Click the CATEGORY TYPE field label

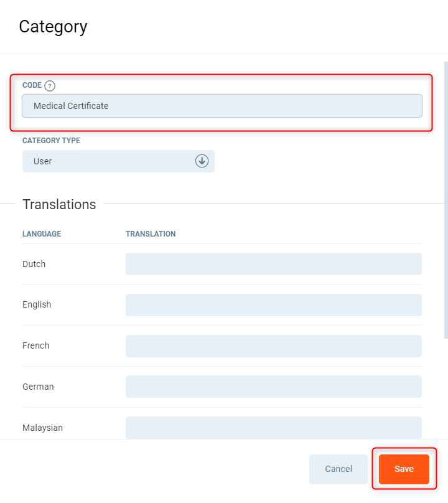51,141
